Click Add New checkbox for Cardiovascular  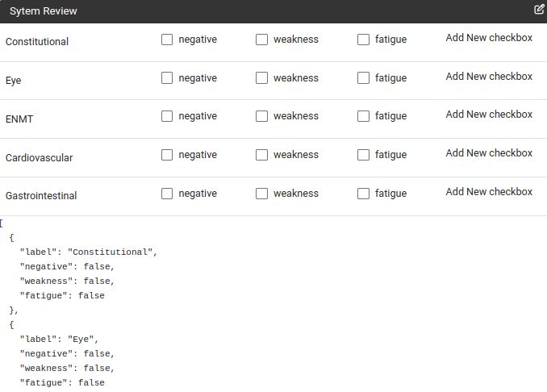[x=489, y=153]
